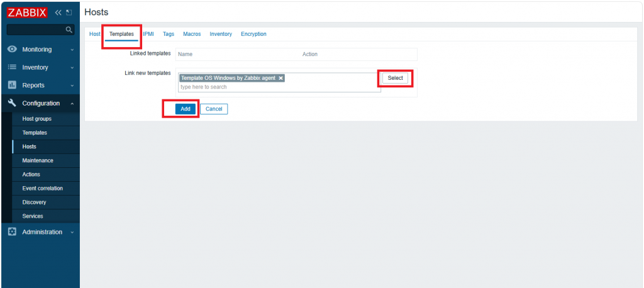Screen dimensions: 644x288
Task: Click the Monitoring eye icon
Action: click(x=12, y=49)
